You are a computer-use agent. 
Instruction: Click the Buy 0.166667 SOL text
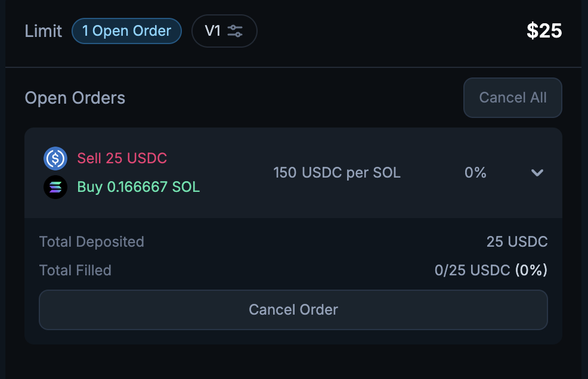pos(138,187)
